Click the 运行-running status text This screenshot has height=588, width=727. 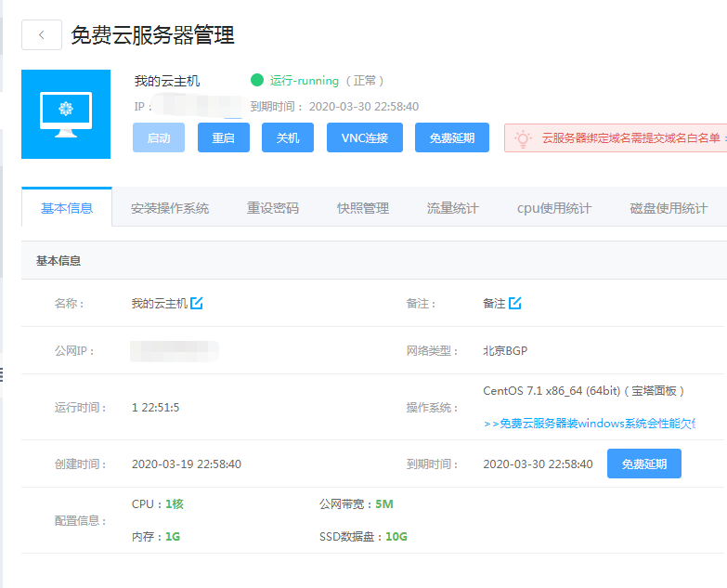[x=305, y=81]
